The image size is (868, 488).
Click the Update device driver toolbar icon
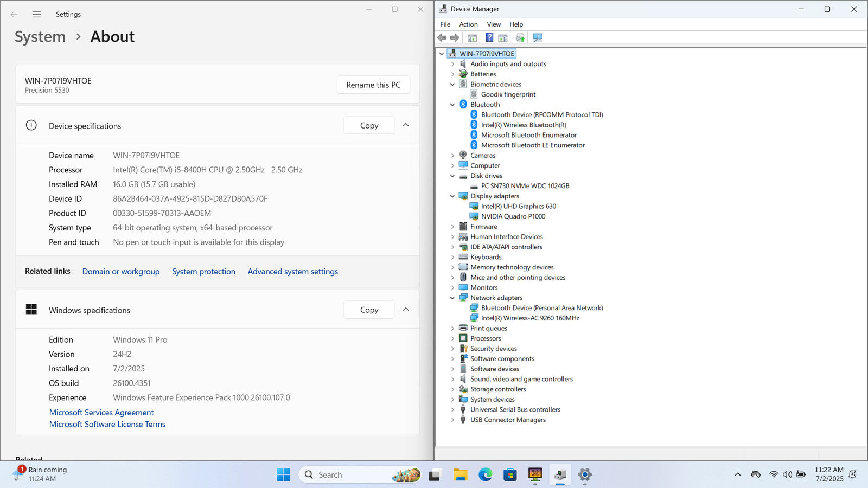520,38
